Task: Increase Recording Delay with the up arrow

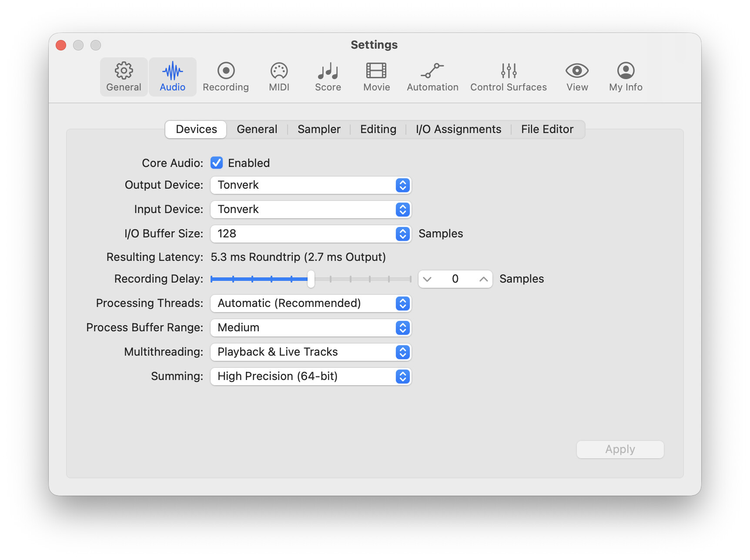Action: [483, 279]
